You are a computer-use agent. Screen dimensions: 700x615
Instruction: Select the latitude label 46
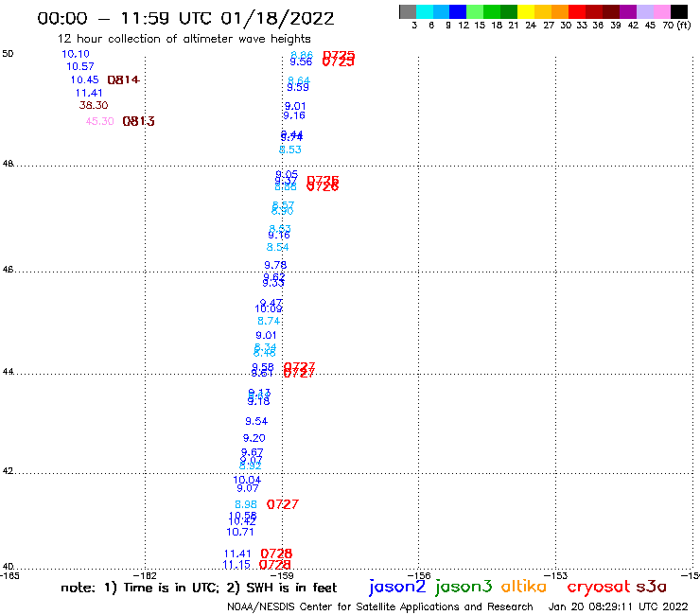click(8, 270)
